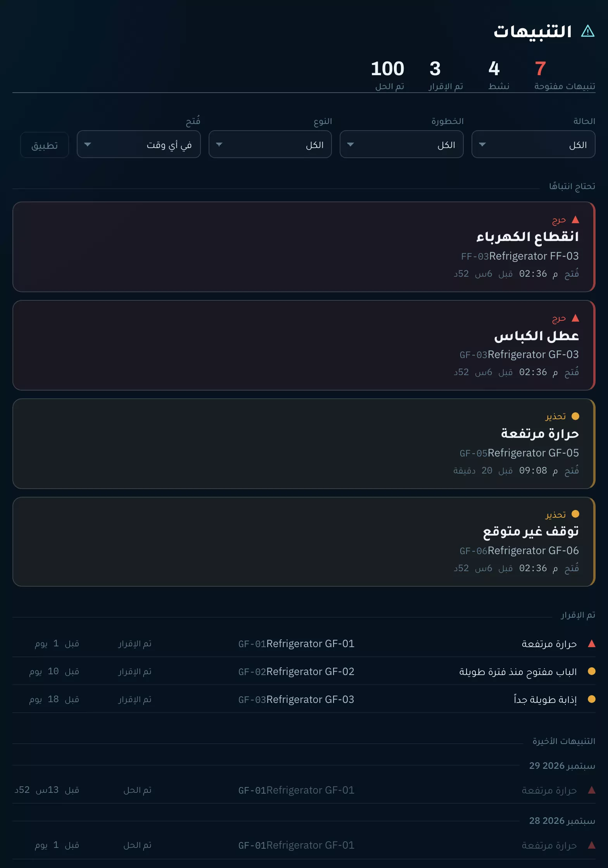Click dim triangle in resolved row قبل 13س
The image size is (608, 868).
(x=591, y=790)
